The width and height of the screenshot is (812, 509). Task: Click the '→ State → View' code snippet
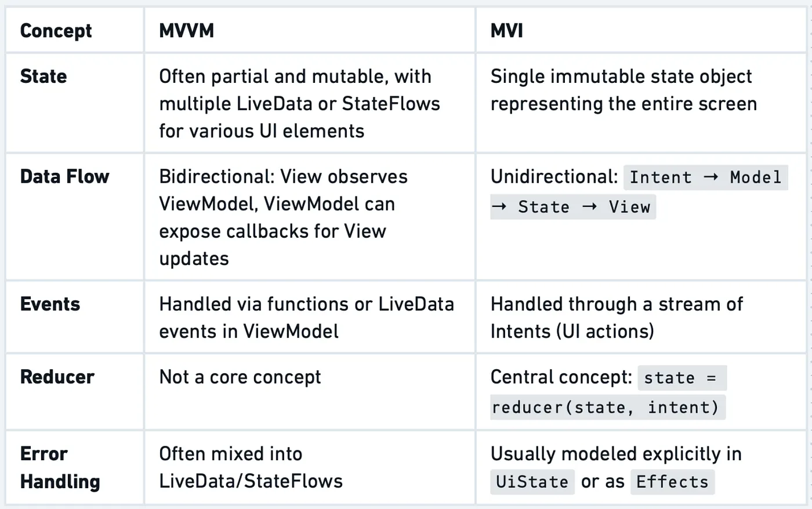tap(572, 207)
